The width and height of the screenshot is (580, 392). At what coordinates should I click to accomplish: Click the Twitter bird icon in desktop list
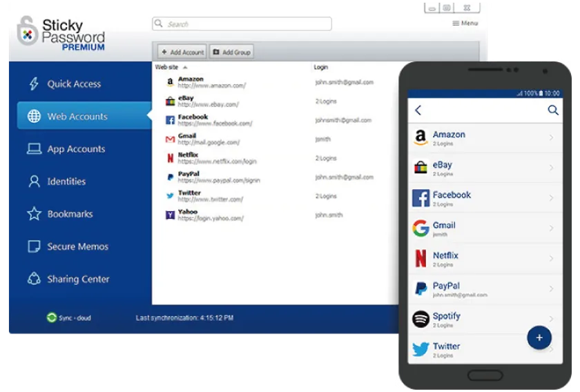pos(170,196)
